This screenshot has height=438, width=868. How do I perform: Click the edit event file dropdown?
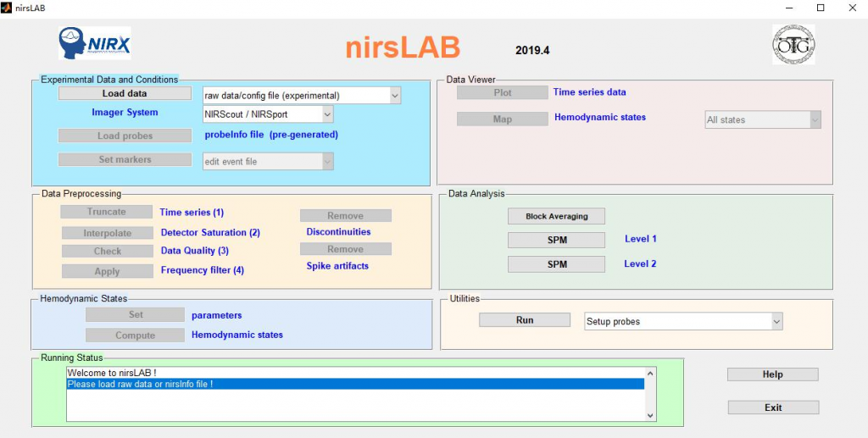coord(268,161)
